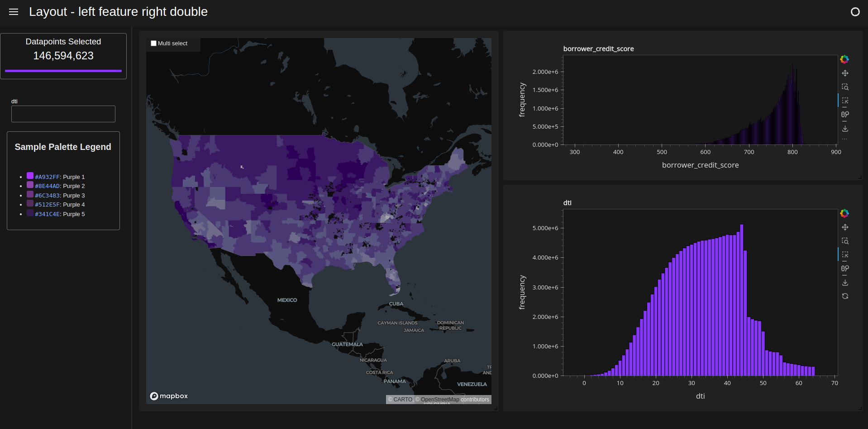The image size is (868, 429).
Task: Click the tallest dti histogram bar
Action: pos(741,300)
